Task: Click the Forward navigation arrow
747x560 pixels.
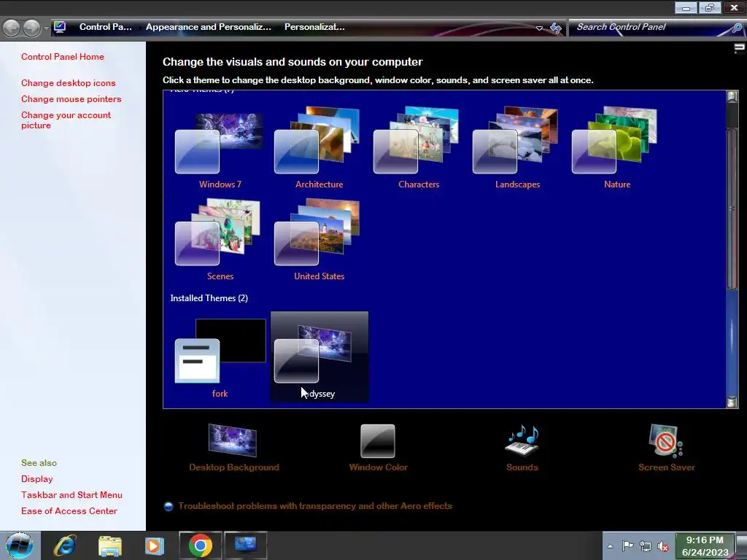Action: (32, 28)
